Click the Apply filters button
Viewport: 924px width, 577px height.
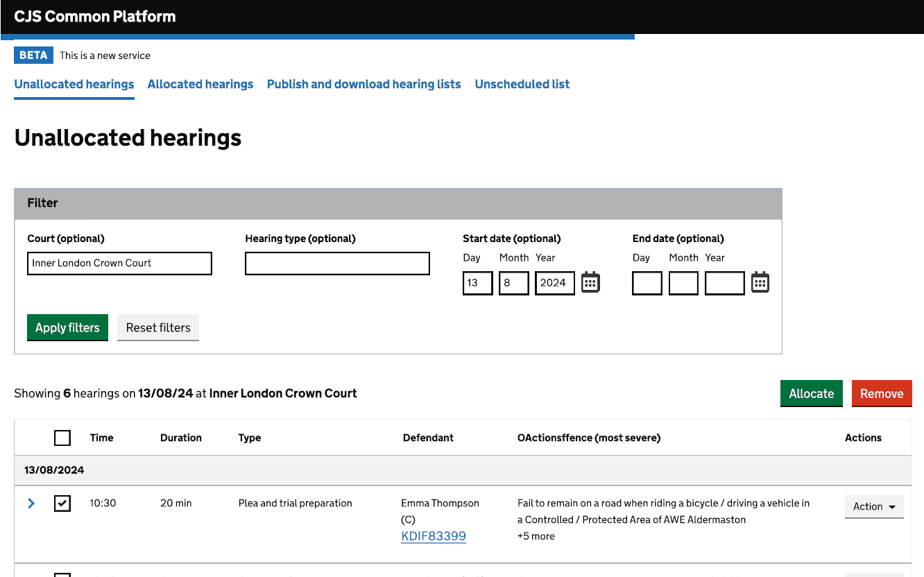(67, 327)
